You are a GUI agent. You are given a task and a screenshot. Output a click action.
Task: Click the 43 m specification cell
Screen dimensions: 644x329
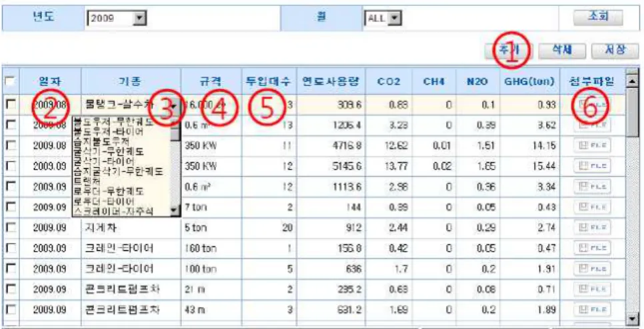(x=211, y=310)
